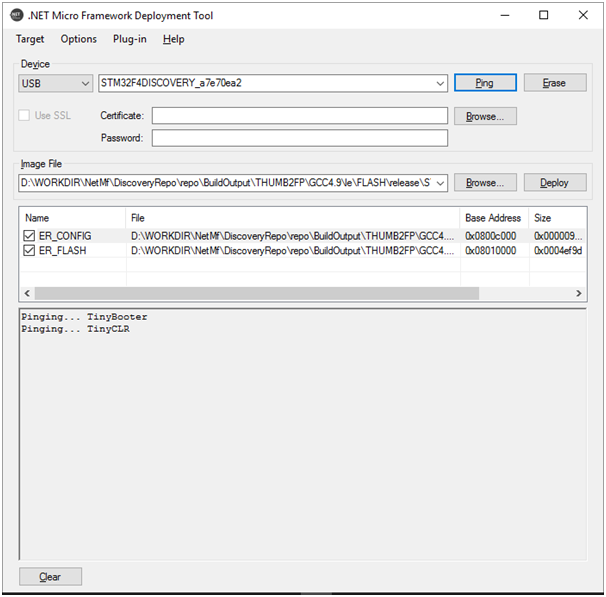Click the list's scroll right arrow
The image size is (606, 597).
click(579, 293)
